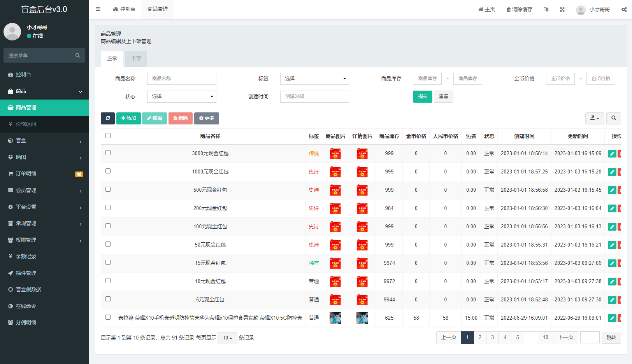Open 盲盒假数据 in the sidebar
Image resolution: width=632 pixels, height=364 pixels.
point(44,289)
